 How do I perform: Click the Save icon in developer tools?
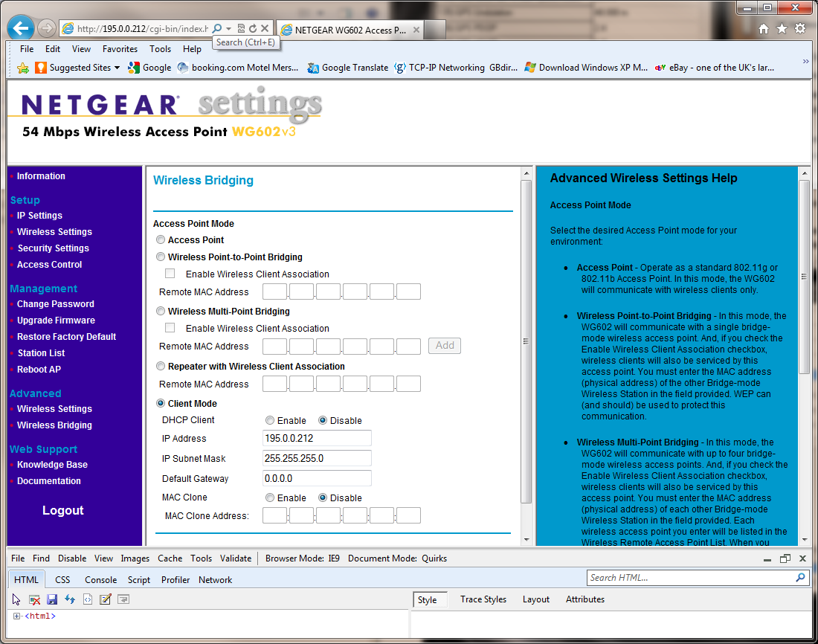click(x=52, y=599)
